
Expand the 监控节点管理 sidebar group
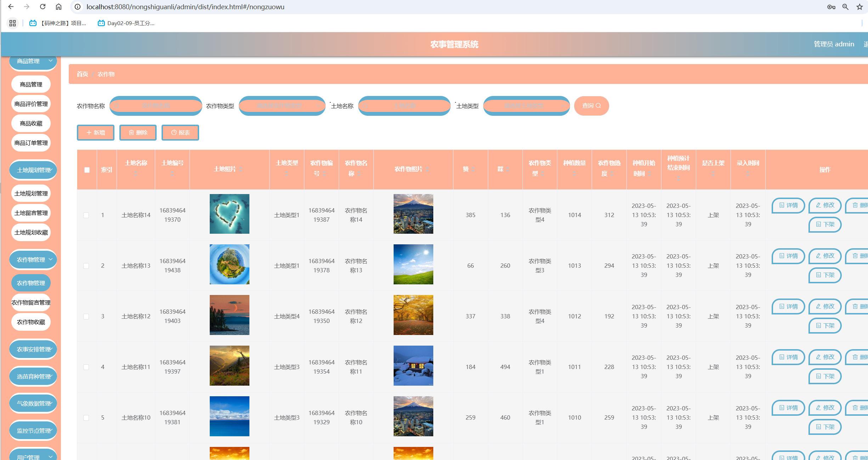click(33, 431)
